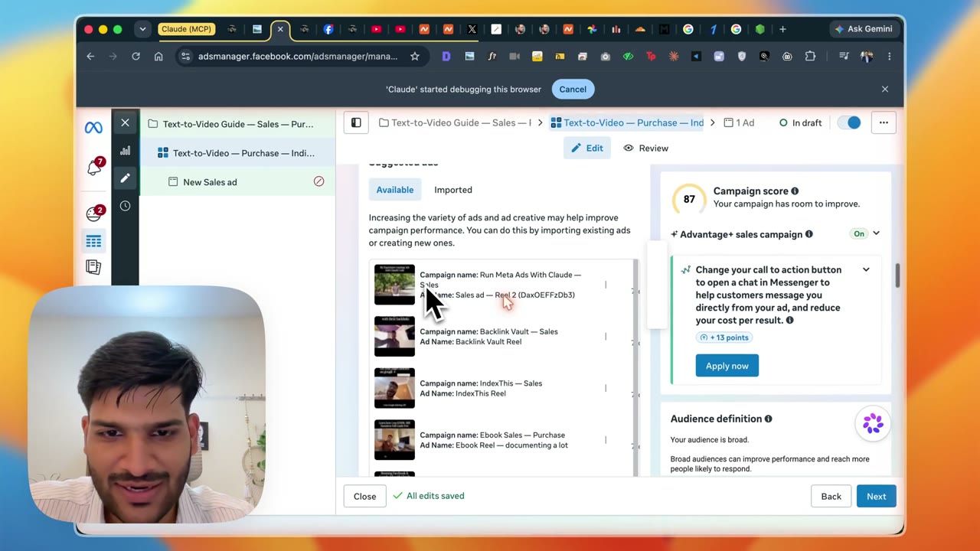Click the Audience definition info icon
This screenshot has width=980, height=551.
coord(768,419)
